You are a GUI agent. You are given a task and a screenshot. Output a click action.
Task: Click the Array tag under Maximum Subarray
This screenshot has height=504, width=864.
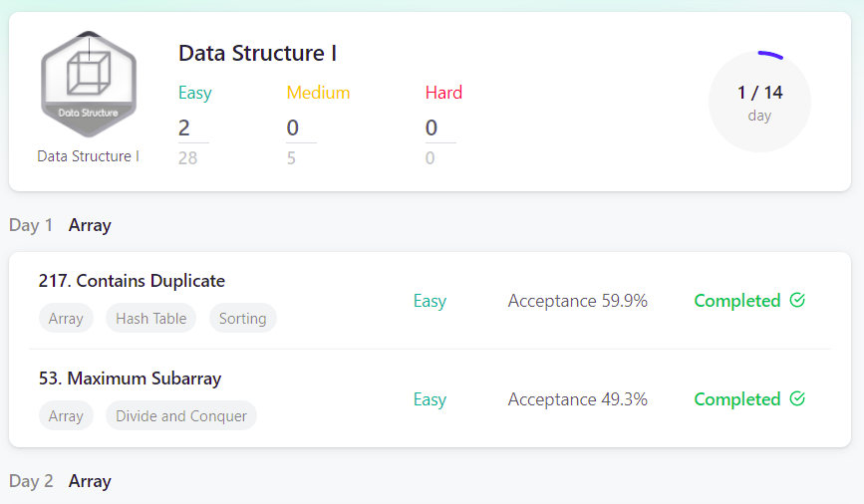[66, 416]
